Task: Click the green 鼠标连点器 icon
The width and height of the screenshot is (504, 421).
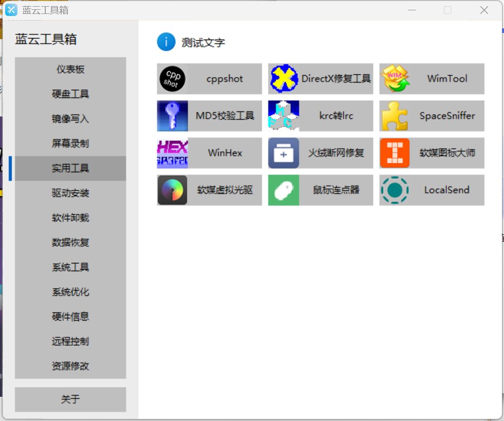Action: click(x=284, y=190)
